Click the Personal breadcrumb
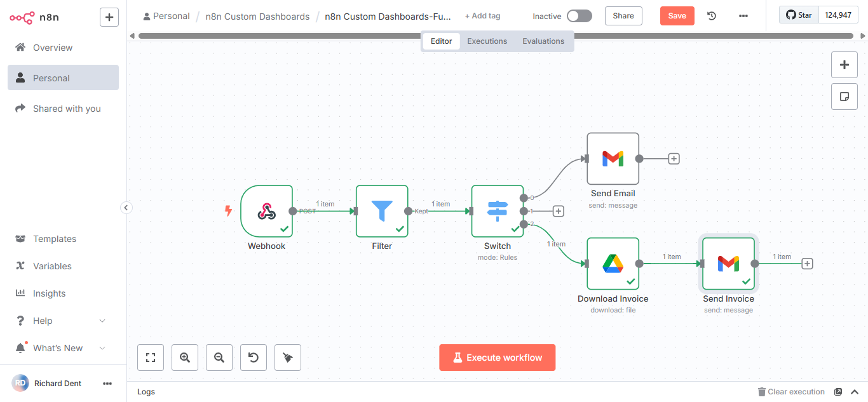Image resolution: width=868 pixels, height=402 pixels. click(166, 16)
